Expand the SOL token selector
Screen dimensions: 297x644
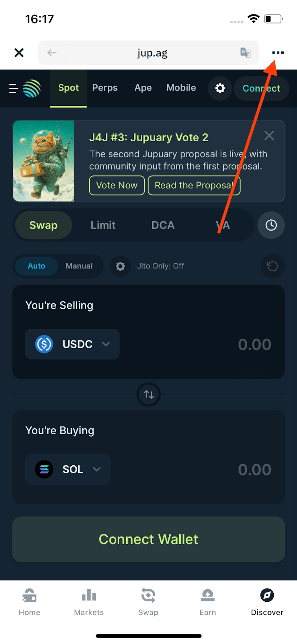68,469
